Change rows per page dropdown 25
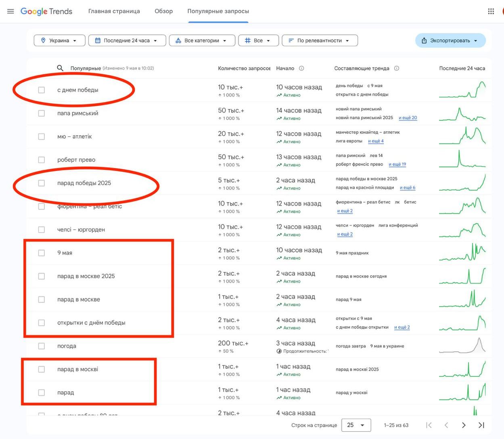The height and width of the screenshot is (439, 504). 356,425
